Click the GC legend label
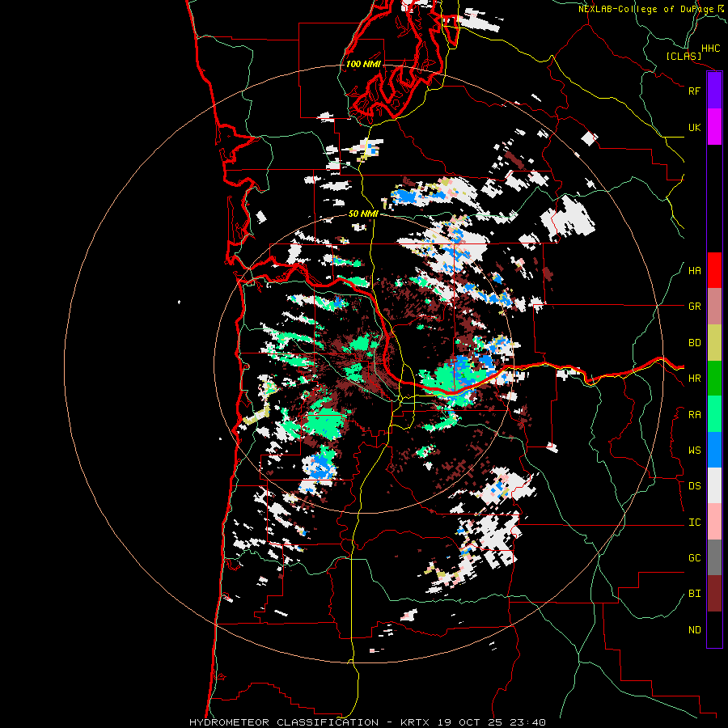728x728 pixels. tap(694, 558)
